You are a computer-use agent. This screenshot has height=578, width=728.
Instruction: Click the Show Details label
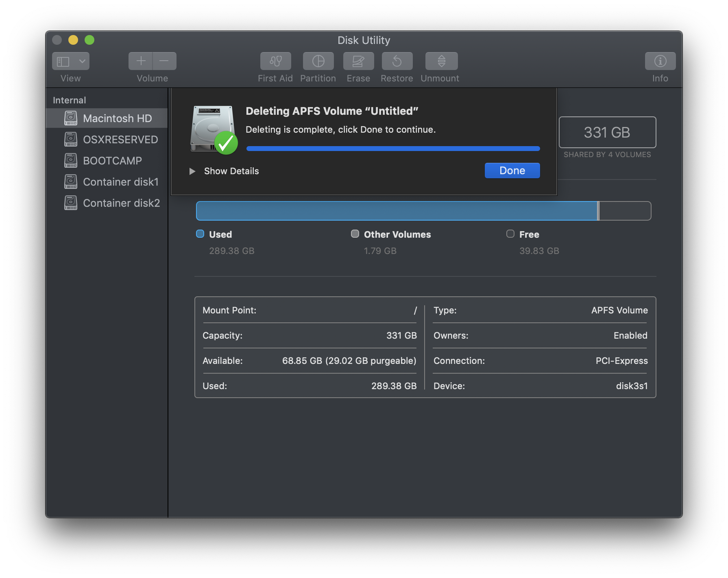tap(231, 171)
